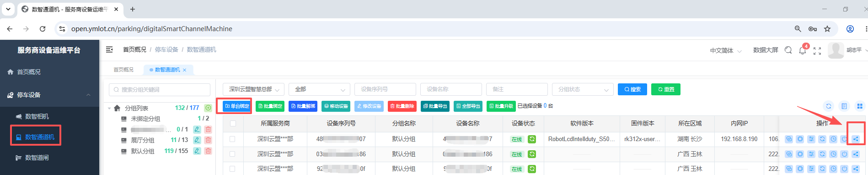Switch to grid view icon above table
This screenshot has height=175, width=868.
(860, 106)
